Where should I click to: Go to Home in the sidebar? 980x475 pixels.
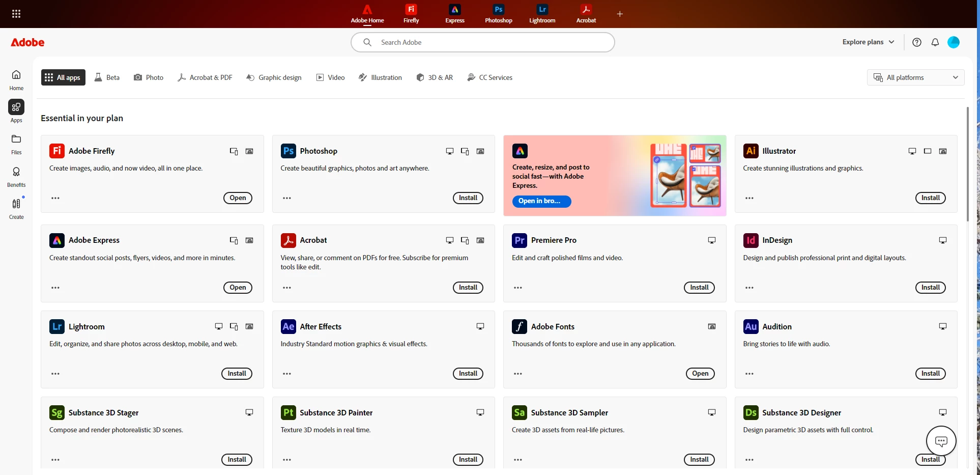[x=16, y=80]
